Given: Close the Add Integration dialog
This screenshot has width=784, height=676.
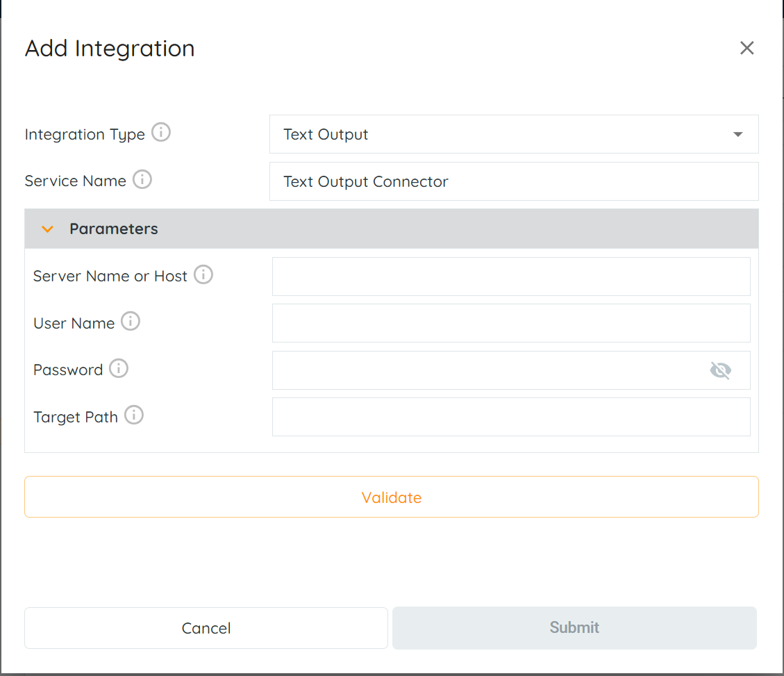Looking at the screenshot, I should pyautogui.click(x=747, y=48).
